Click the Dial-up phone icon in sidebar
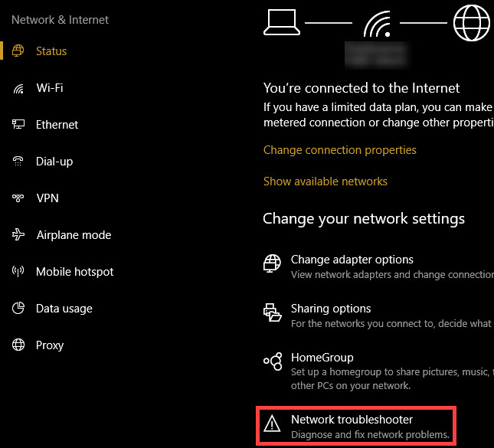Viewport: 494px width, 448px height. (19, 162)
